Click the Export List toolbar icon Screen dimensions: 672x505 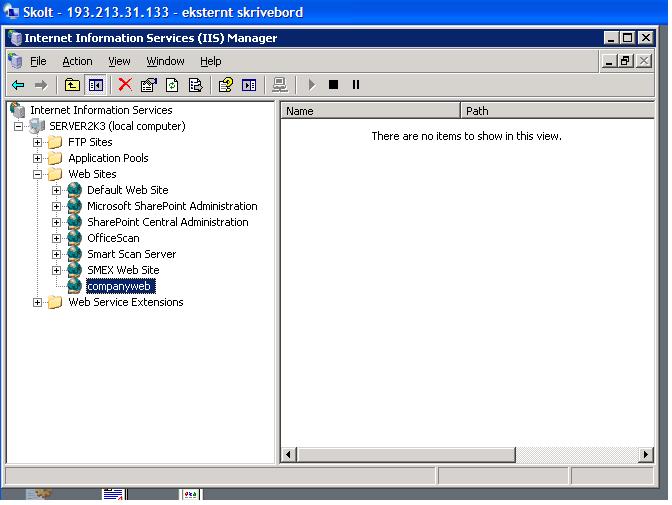pos(195,85)
